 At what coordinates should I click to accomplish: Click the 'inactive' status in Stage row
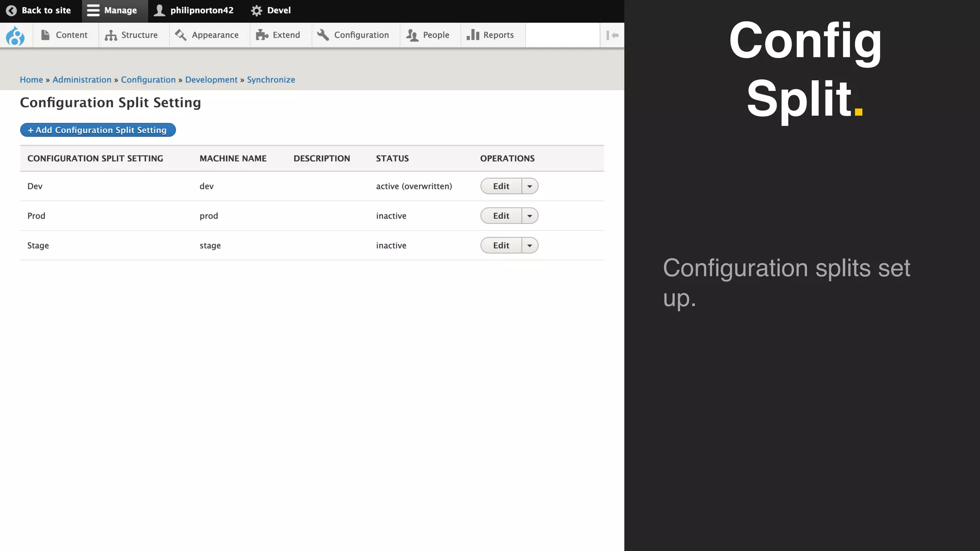[391, 245]
